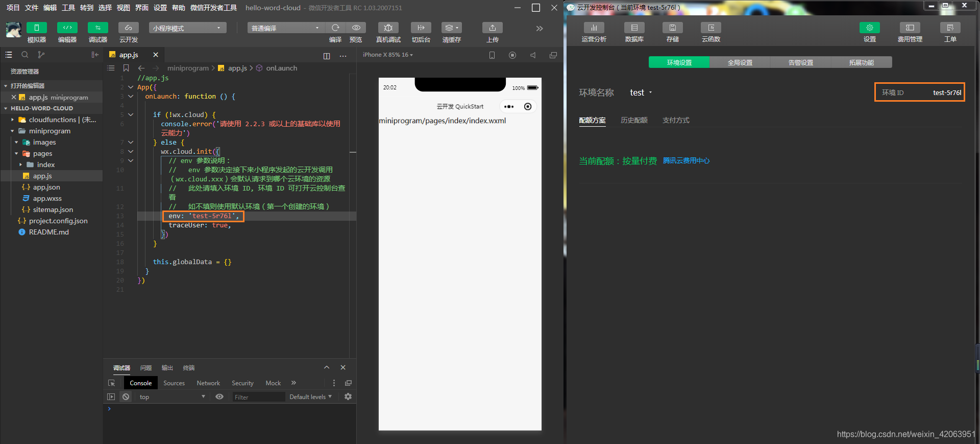Image resolution: width=980 pixels, height=444 pixels.
Task: Navigate back with the arrow icon
Action: click(x=141, y=68)
